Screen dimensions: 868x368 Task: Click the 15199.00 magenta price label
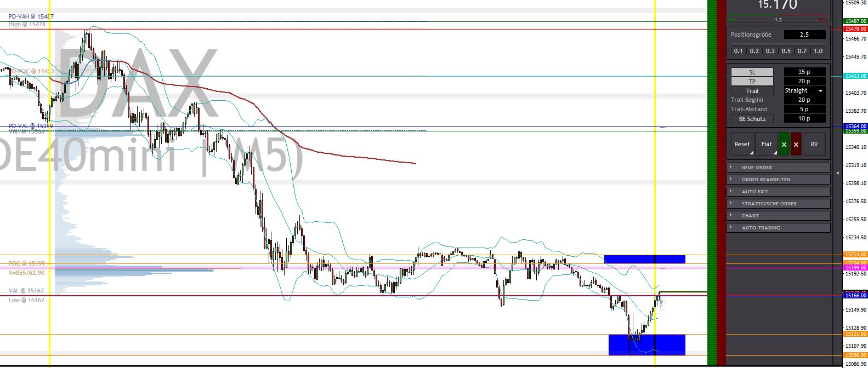pos(855,268)
